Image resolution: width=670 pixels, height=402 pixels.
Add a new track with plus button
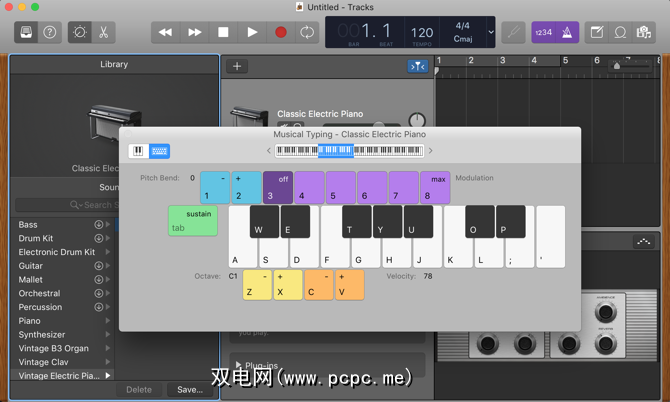(x=237, y=66)
